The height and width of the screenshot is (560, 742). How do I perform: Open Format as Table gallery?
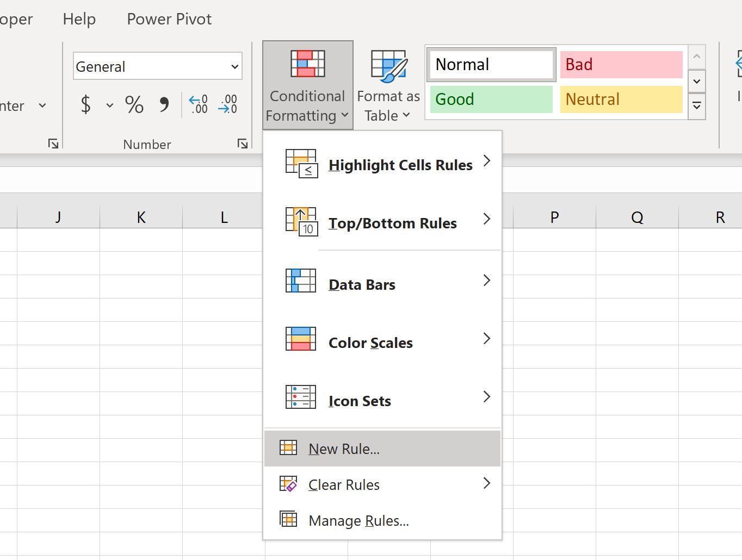388,85
